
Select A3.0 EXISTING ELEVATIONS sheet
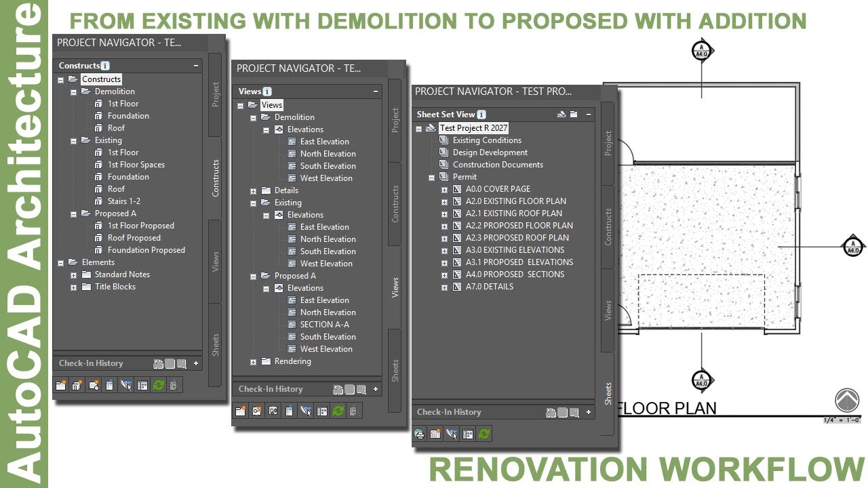(x=515, y=250)
